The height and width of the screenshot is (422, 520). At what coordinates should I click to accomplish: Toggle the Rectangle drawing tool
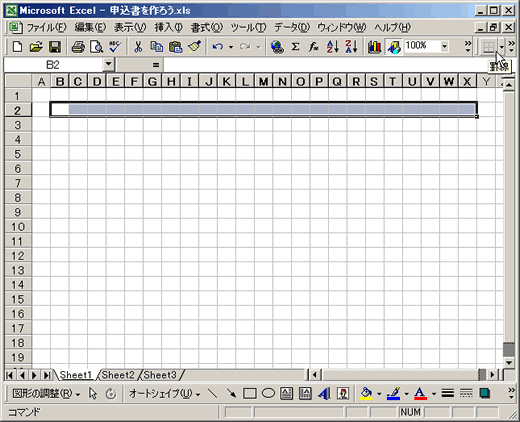pyautogui.click(x=250, y=394)
